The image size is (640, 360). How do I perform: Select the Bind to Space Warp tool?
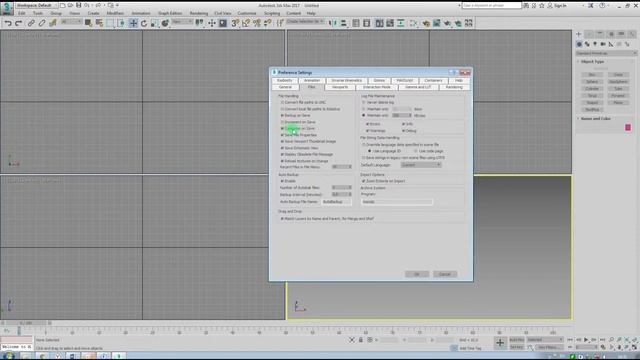[x=53, y=23]
